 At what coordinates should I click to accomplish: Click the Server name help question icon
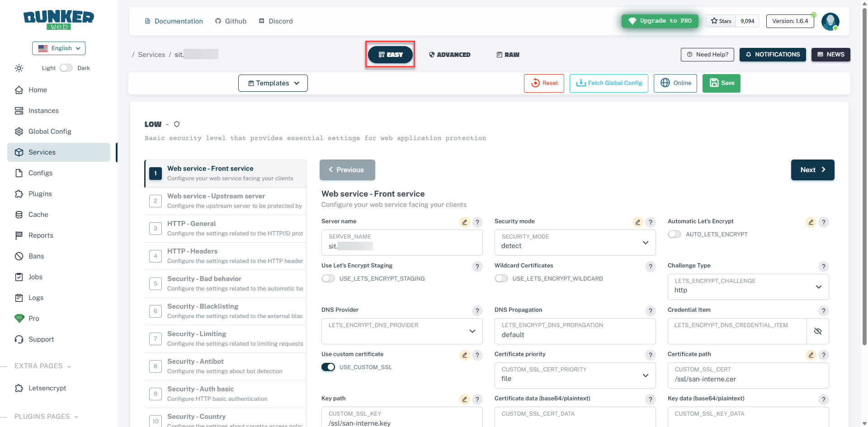(x=477, y=222)
